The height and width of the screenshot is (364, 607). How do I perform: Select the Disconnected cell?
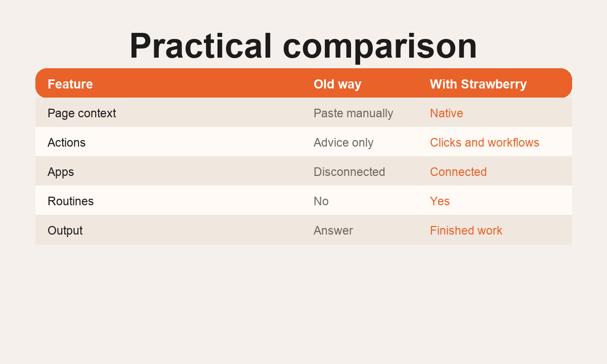click(349, 172)
